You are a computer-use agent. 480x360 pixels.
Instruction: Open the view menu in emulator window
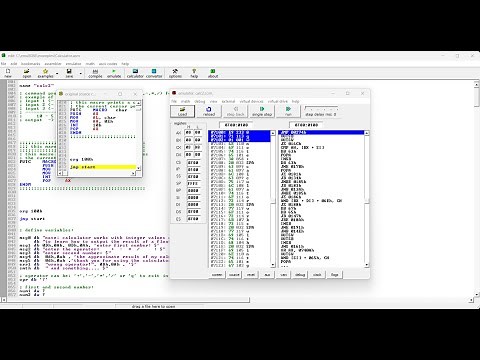point(213,101)
